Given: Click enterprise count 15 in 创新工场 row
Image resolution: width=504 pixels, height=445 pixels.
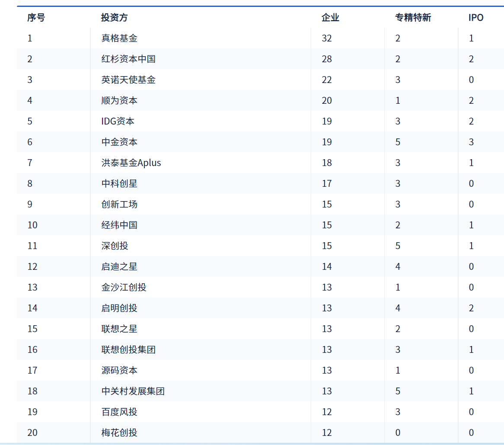Looking at the screenshot, I should [x=327, y=204].
